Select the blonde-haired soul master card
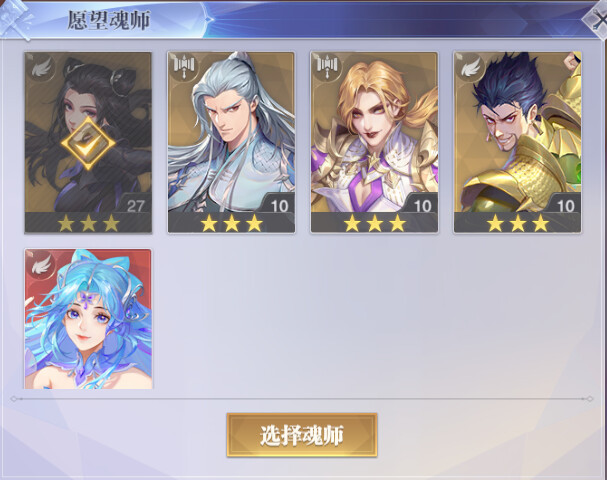This screenshot has width=607, height=480. click(374, 142)
